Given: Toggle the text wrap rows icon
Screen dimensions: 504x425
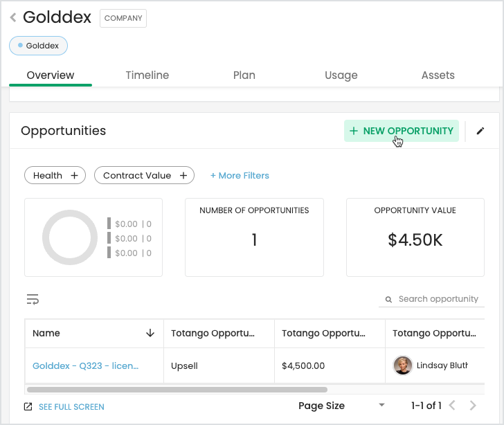Looking at the screenshot, I should [x=33, y=299].
